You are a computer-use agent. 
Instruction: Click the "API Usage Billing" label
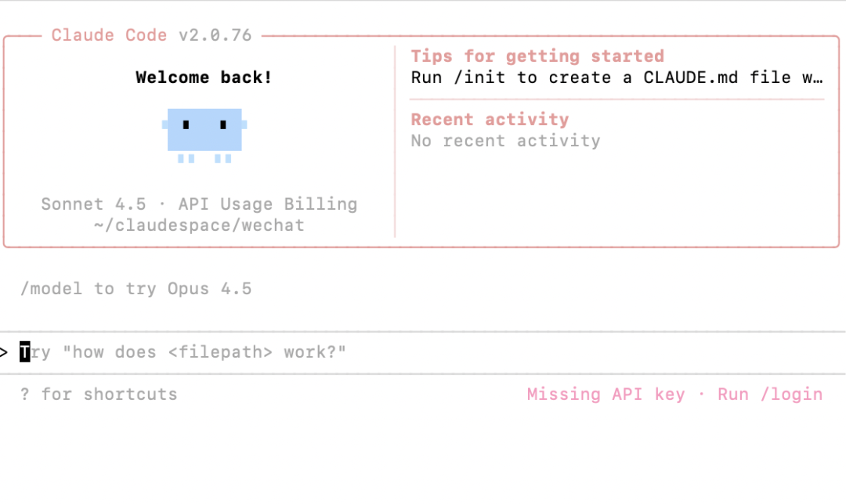click(x=267, y=204)
